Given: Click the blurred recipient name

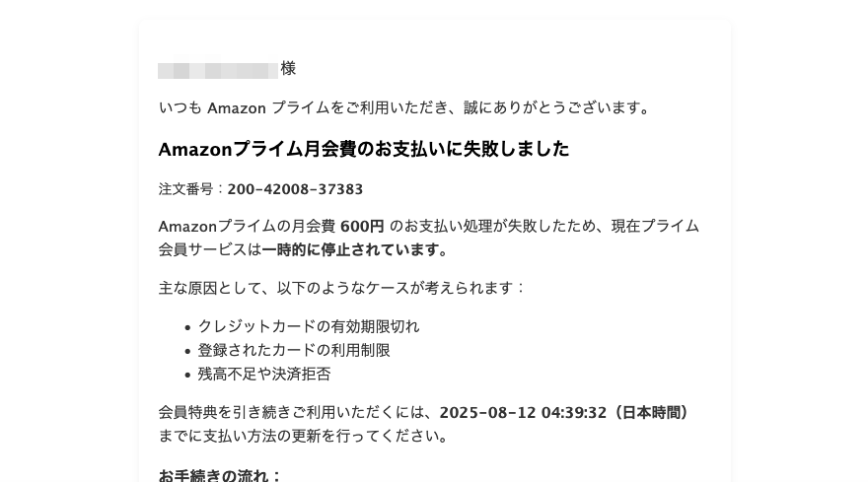Looking at the screenshot, I should click(218, 71).
